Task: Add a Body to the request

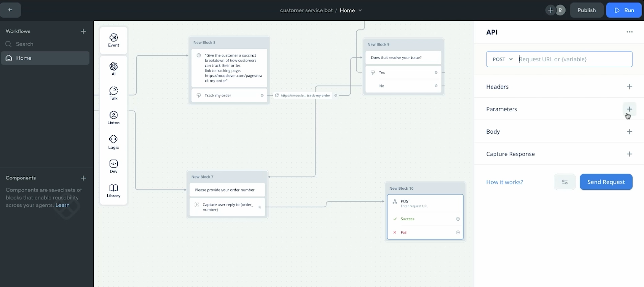Action: pyautogui.click(x=629, y=132)
